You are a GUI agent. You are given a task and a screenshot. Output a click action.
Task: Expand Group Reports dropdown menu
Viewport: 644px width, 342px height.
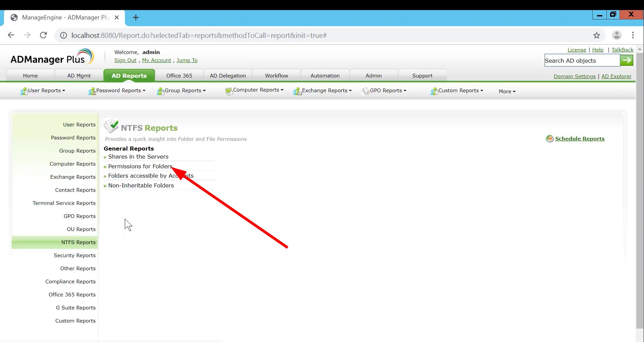[x=181, y=91]
